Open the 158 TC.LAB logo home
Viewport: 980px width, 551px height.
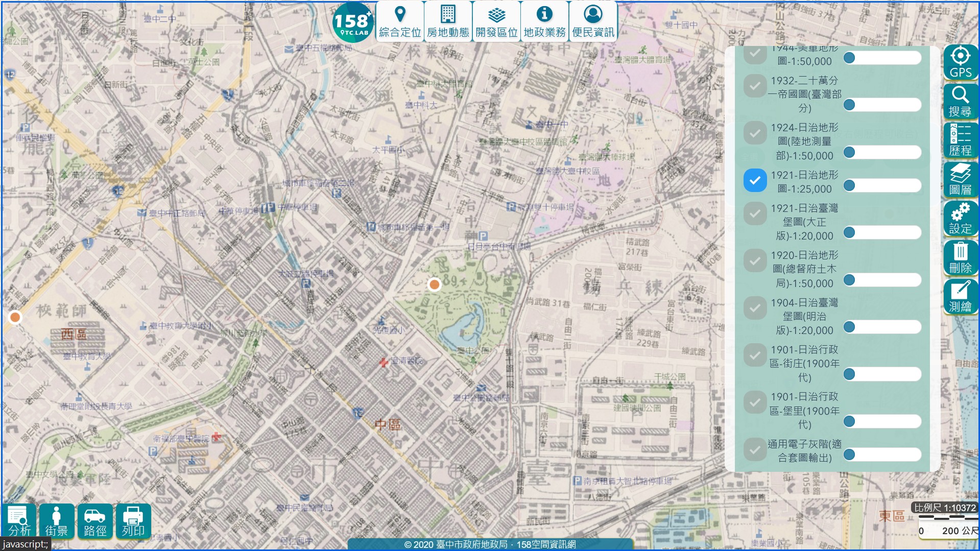pos(352,22)
